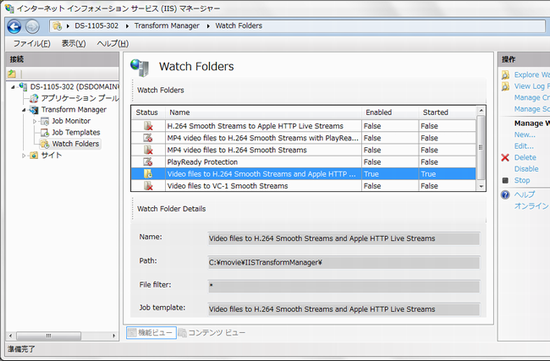Select Job Templates in connection tree

point(76,132)
